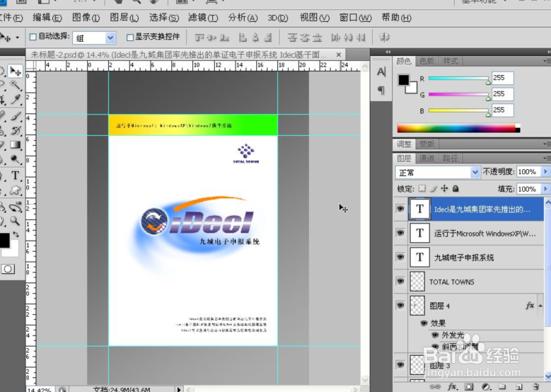Screen dimensions: 551x392
Task: Swap foreground and background colors in toolbox
Action: [16, 234]
